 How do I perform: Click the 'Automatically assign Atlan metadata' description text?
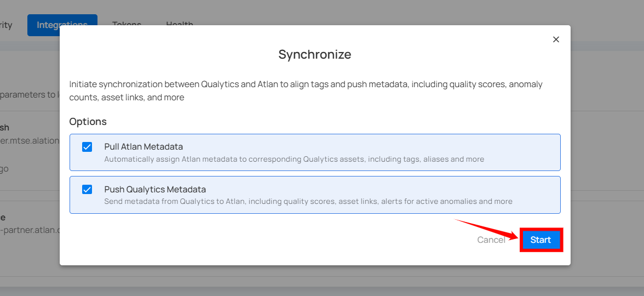click(x=294, y=159)
